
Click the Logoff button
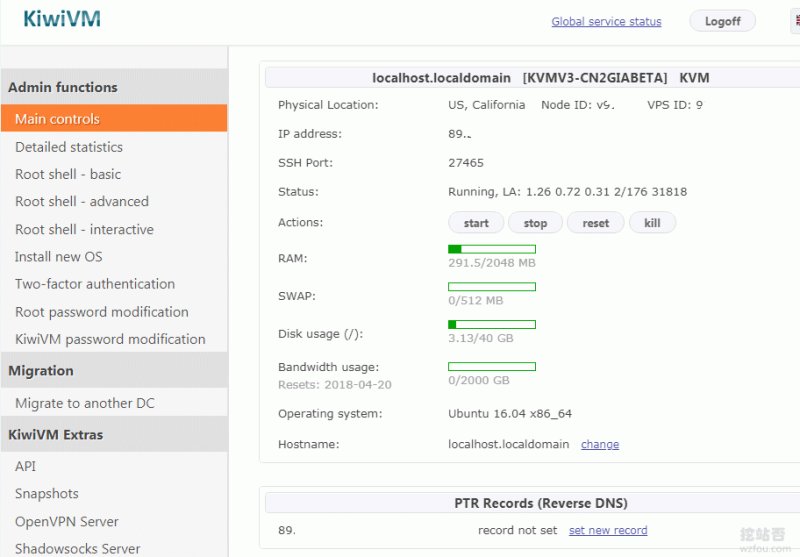click(722, 21)
